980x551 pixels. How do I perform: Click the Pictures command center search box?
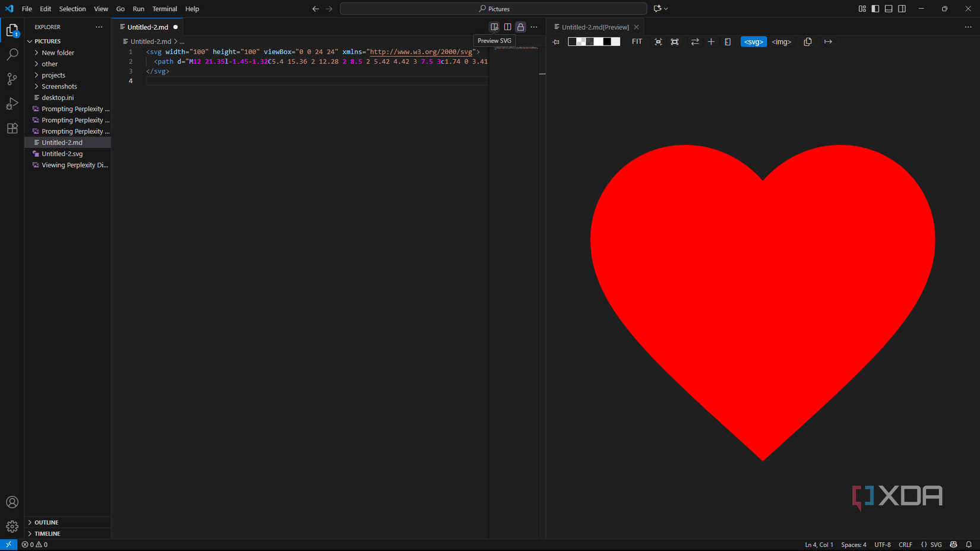tap(493, 9)
